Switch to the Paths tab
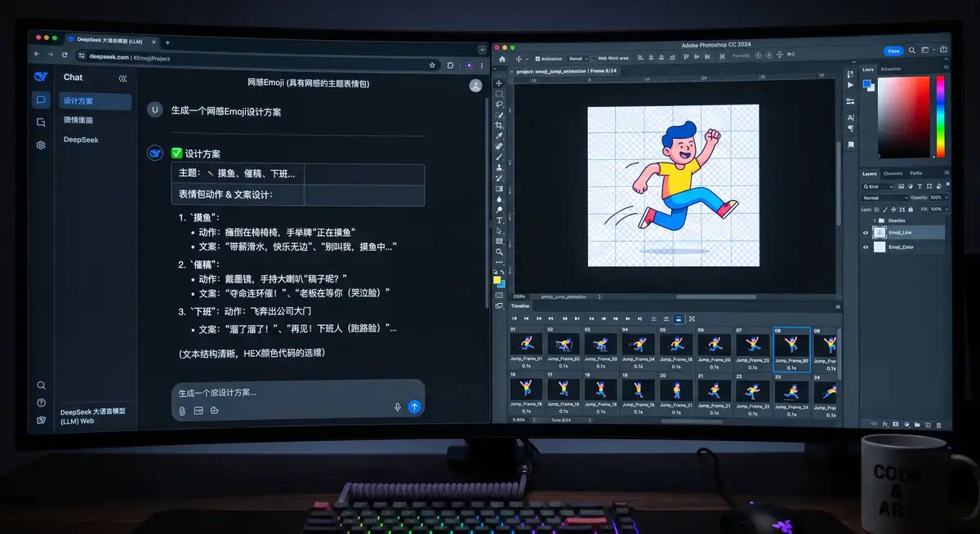 916,173
